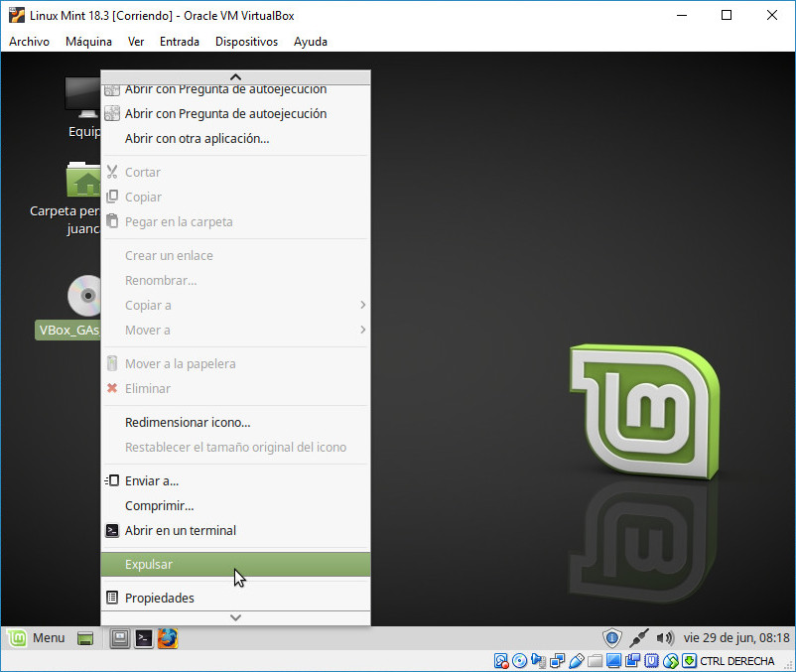Click the VirtualBox mouse integration status icon
The height and width of the screenshot is (672, 796).
[x=671, y=661]
